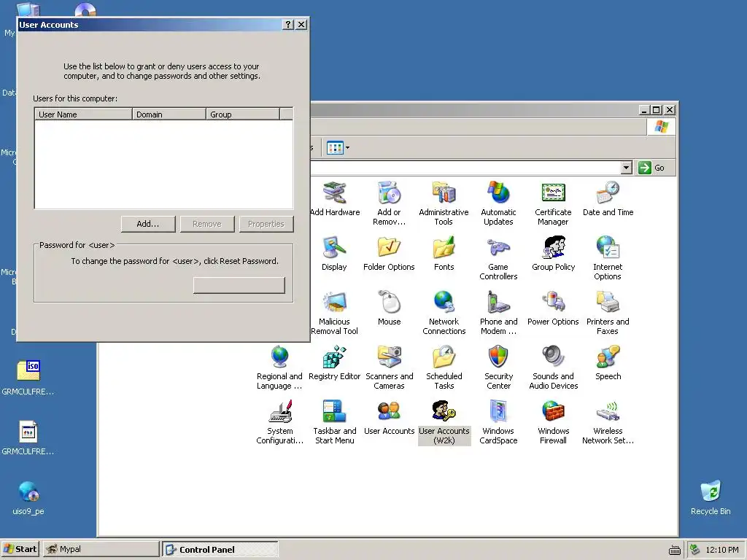Open Folder Options icon
Viewport: 747px width, 560px height.
coord(390,248)
